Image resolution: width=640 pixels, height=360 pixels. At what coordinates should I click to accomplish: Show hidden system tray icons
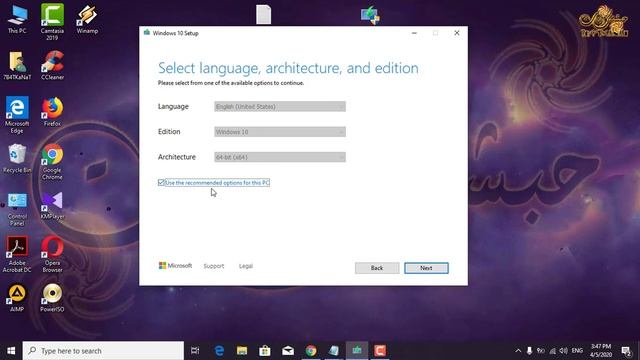click(518, 351)
